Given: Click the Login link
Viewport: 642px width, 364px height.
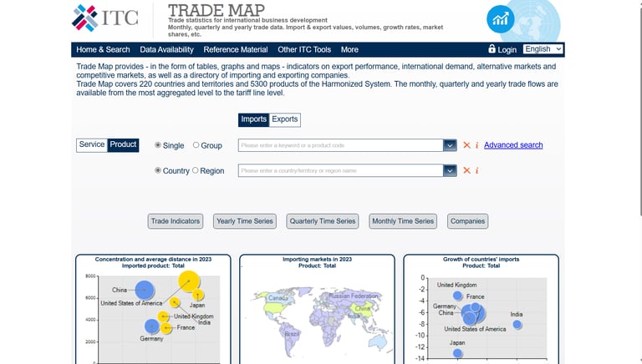Looking at the screenshot, I should (507, 49).
